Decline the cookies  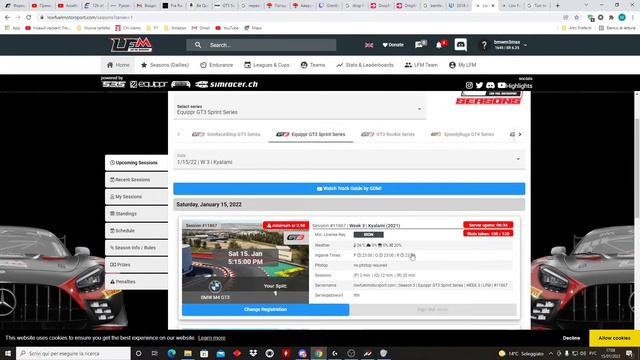tap(571, 338)
